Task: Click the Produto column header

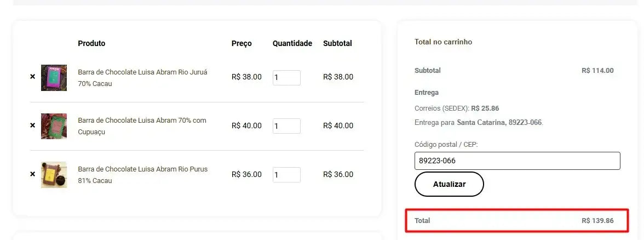Action: (91, 44)
